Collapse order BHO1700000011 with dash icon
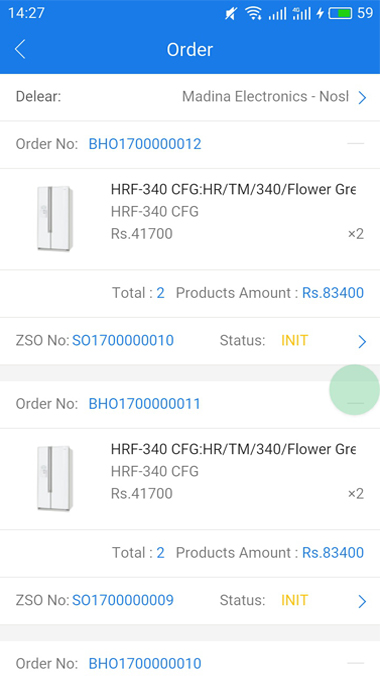 click(355, 403)
